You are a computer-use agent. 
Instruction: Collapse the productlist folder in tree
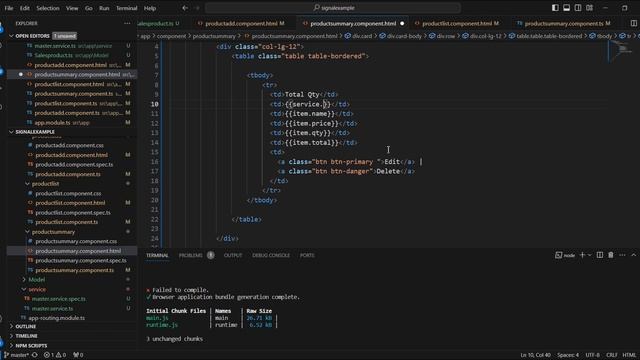[45, 184]
